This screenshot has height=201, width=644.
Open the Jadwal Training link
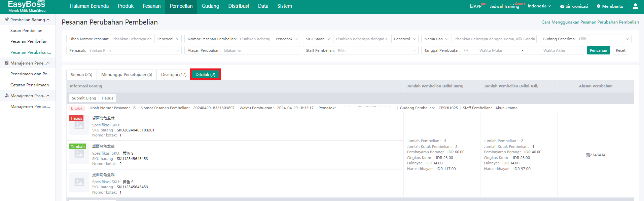pos(504,6)
